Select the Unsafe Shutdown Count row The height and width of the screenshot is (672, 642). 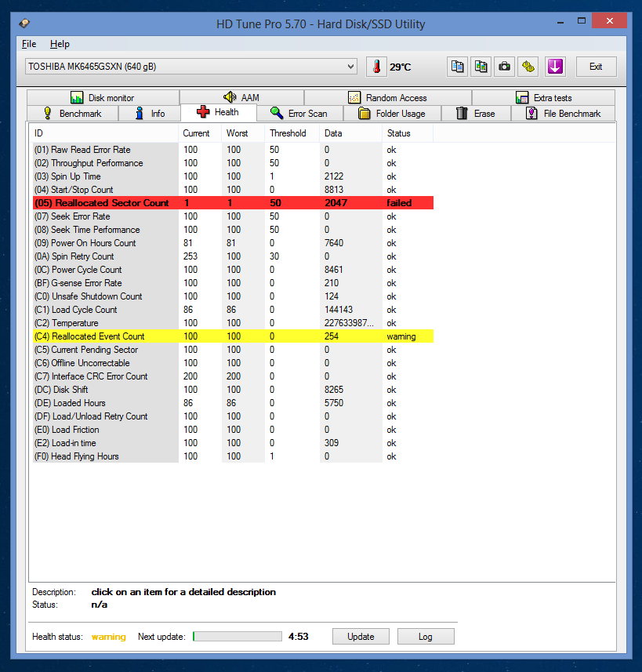[x=233, y=296]
